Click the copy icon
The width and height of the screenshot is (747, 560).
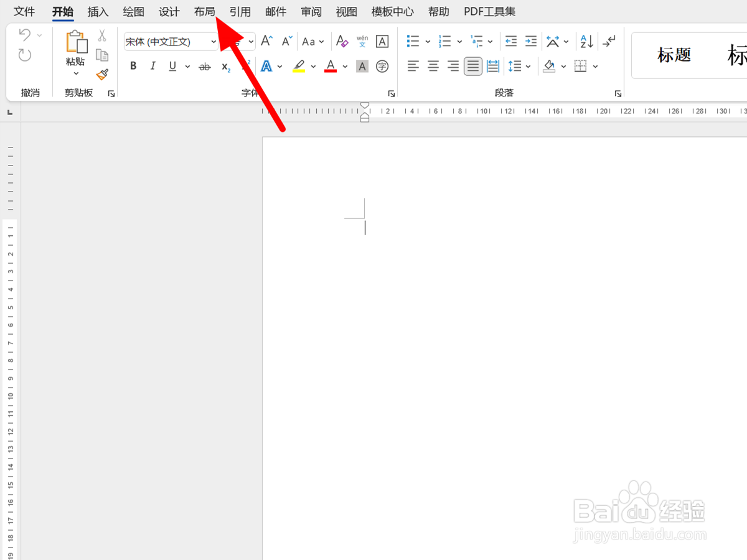[102, 55]
